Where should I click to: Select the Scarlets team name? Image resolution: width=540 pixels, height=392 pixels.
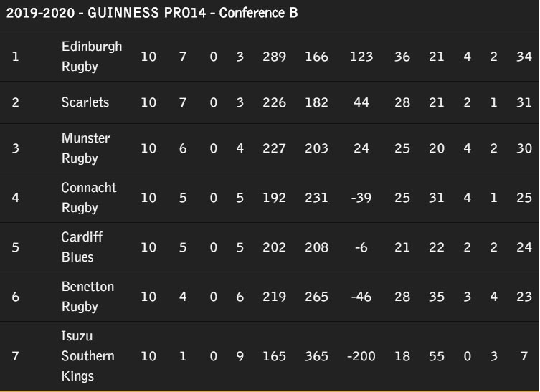85,102
